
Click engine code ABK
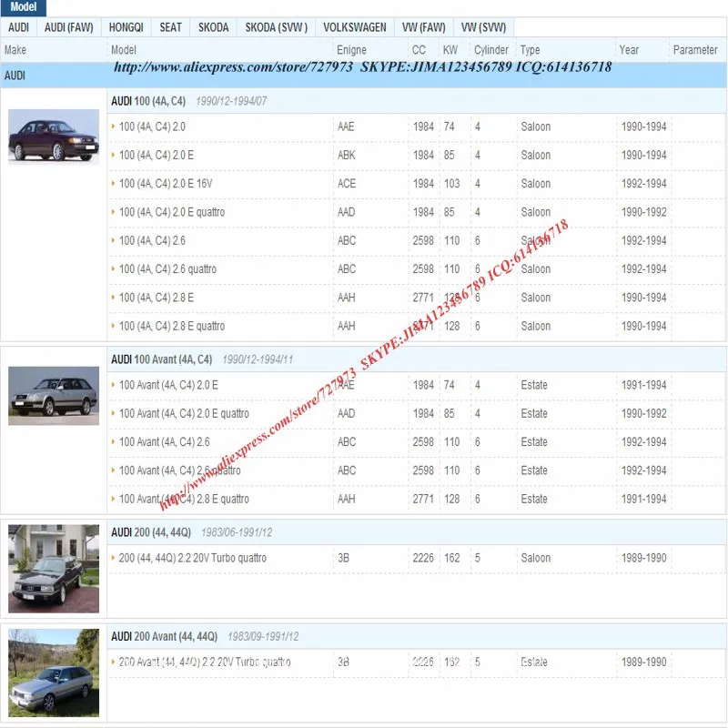click(347, 155)
